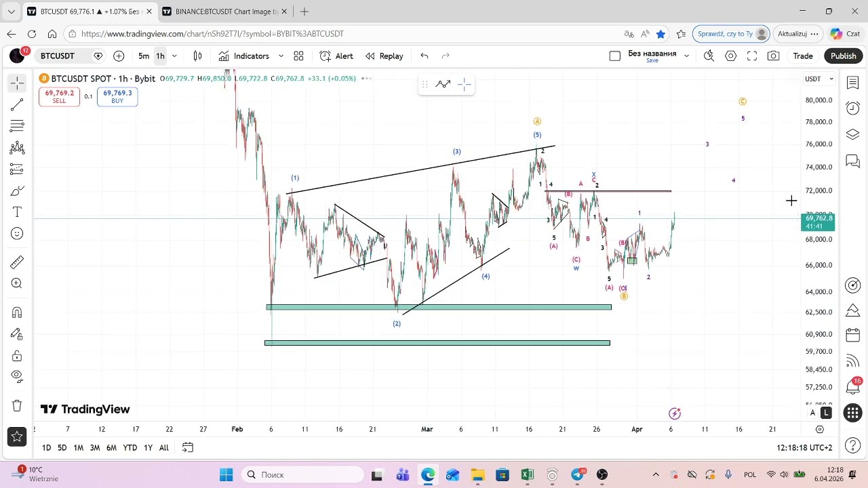
Task: Select the brush drawing tool
Action: (17, 191)
